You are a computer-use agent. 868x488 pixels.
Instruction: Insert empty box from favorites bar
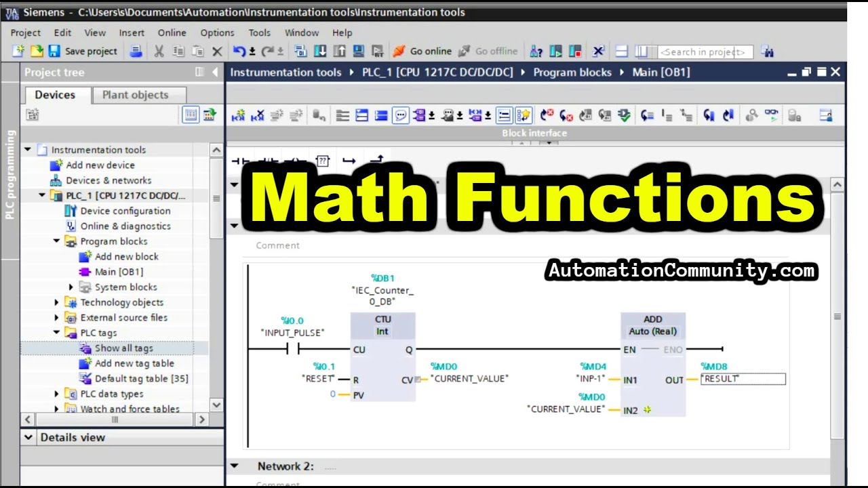pyautogui.click(x=323, y=161)
